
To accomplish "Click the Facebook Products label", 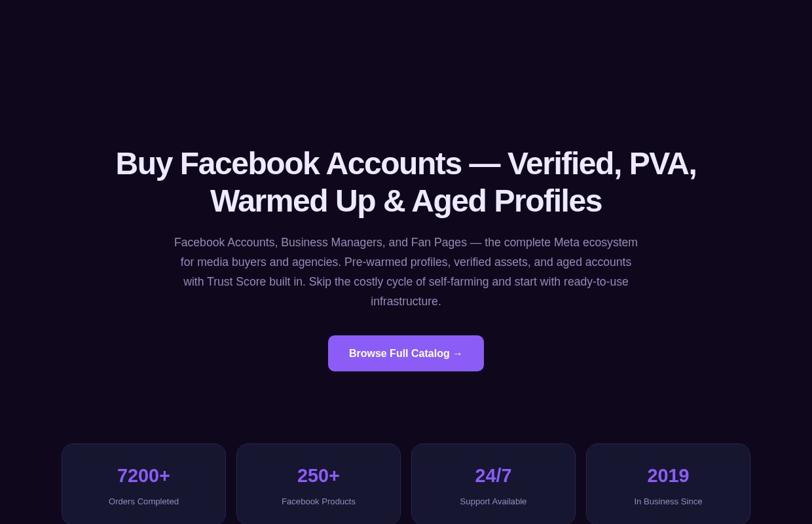I will [x=318, y=501].
